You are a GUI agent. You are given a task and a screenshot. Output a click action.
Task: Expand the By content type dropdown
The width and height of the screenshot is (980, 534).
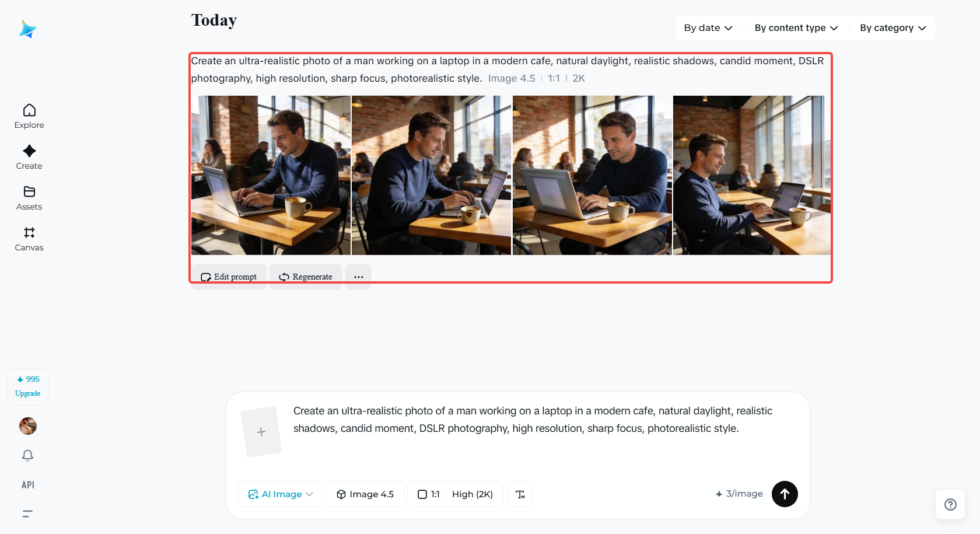coord(796,28)
